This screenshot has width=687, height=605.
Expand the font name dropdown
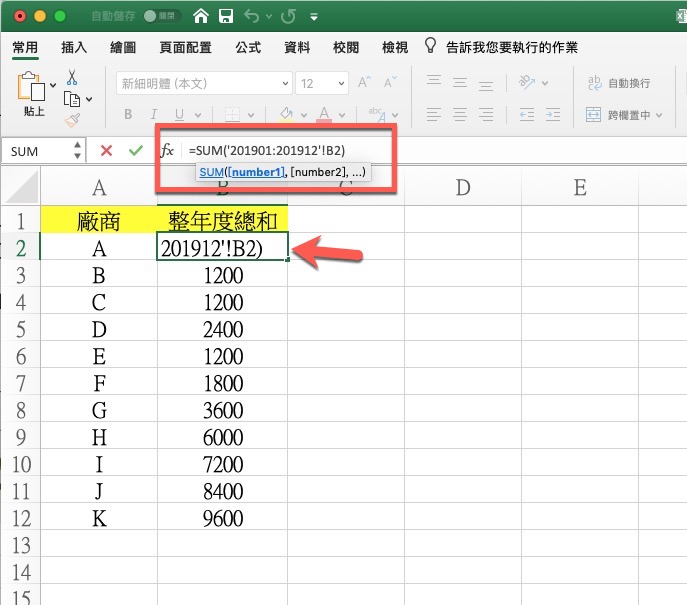285,84
